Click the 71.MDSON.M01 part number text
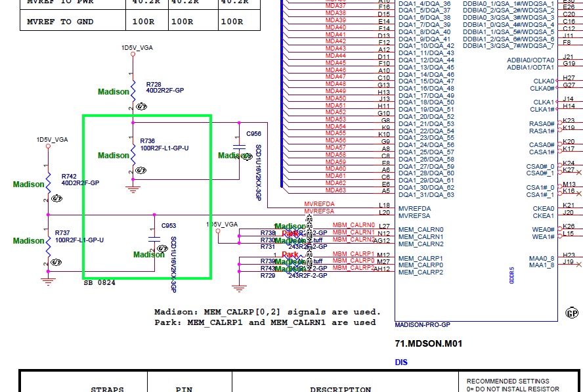 click(x=429, y=343)
